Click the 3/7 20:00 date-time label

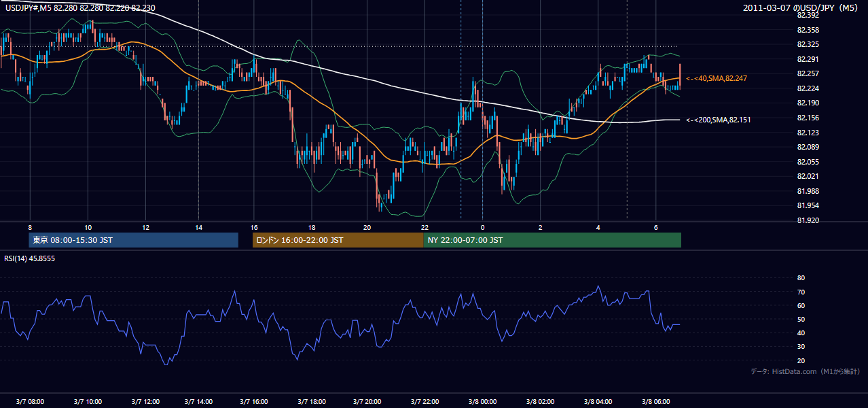coord(367,401)
